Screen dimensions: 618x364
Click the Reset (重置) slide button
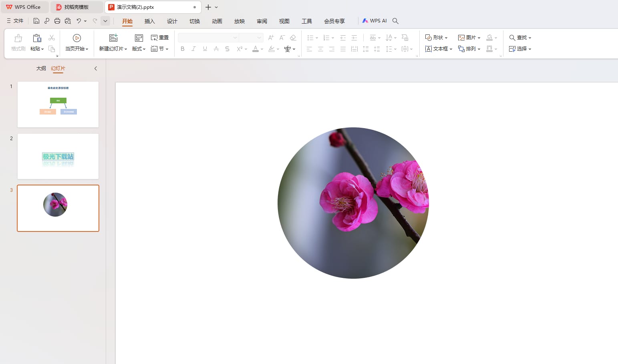(159, 38)
